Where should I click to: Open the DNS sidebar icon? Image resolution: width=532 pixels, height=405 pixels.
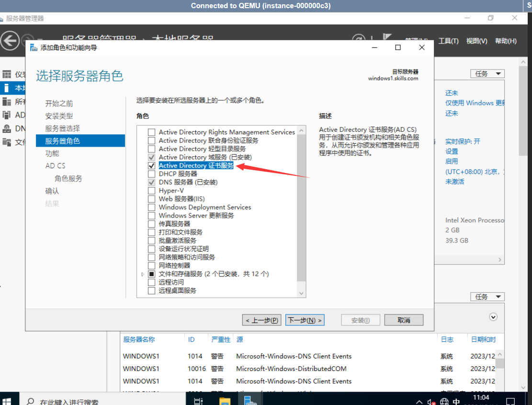point(7,128)
